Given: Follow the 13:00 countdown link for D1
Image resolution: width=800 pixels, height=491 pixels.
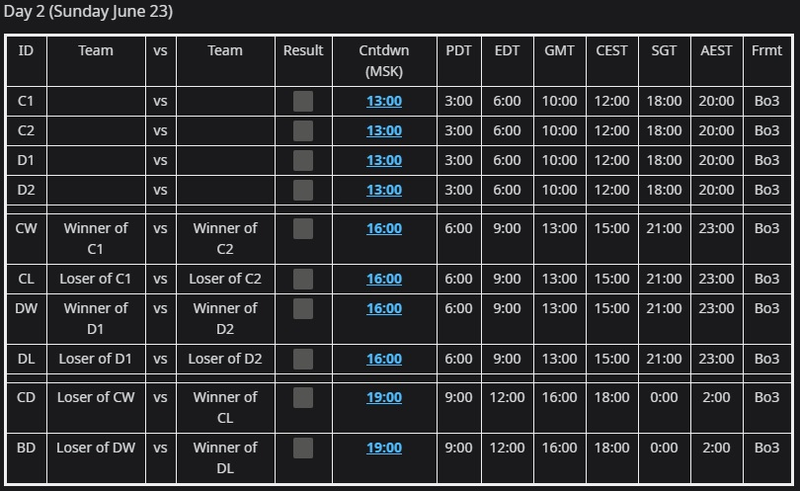Looking at the screenshot, I should point(384,160).
